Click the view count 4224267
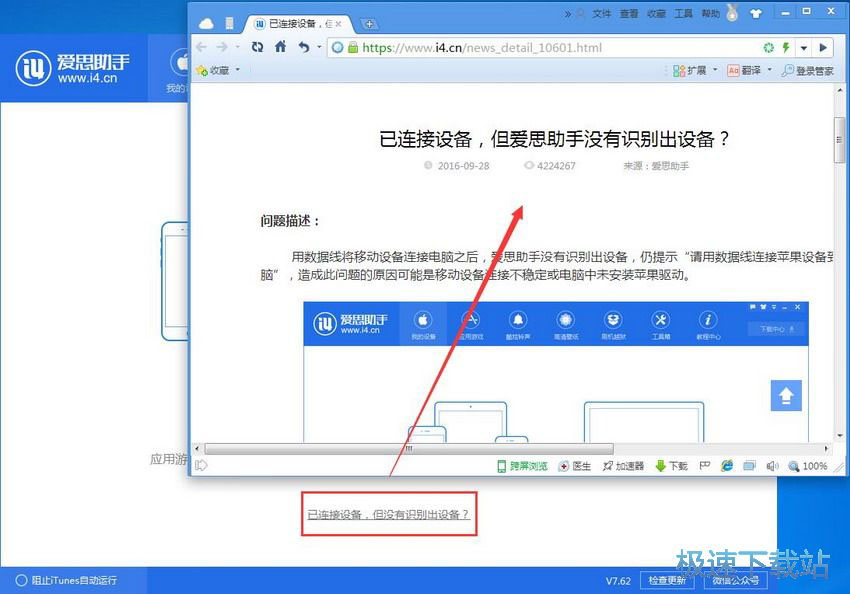Screen dimensions: 850x594 (556, 166)
